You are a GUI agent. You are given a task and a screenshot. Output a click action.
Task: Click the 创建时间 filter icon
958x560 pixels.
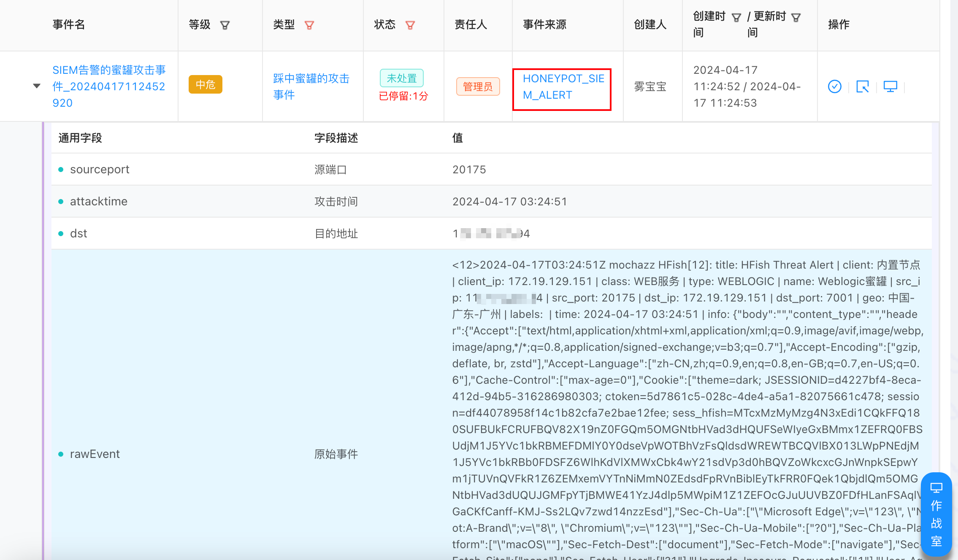736,17
